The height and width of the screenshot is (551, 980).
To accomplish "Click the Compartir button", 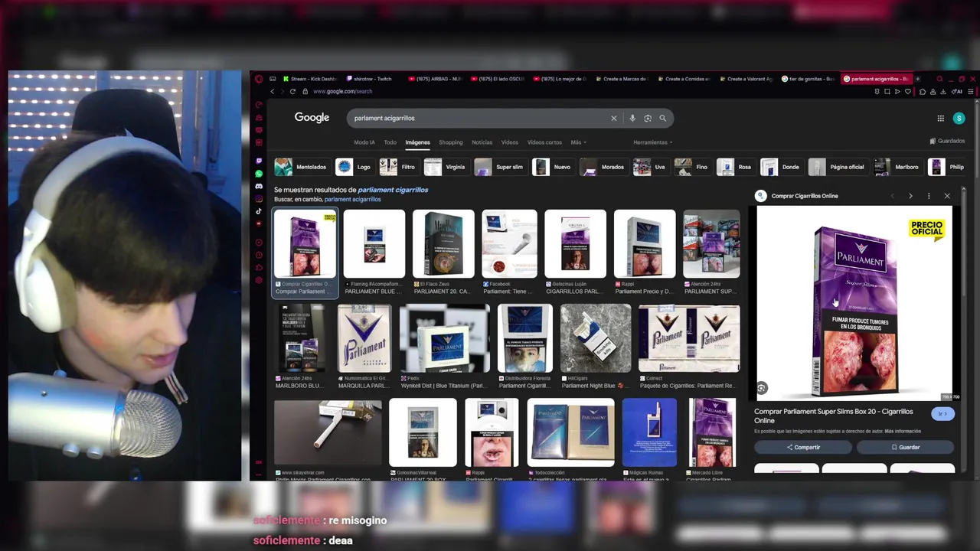I will pyautogui.click(x=803, y=447).
